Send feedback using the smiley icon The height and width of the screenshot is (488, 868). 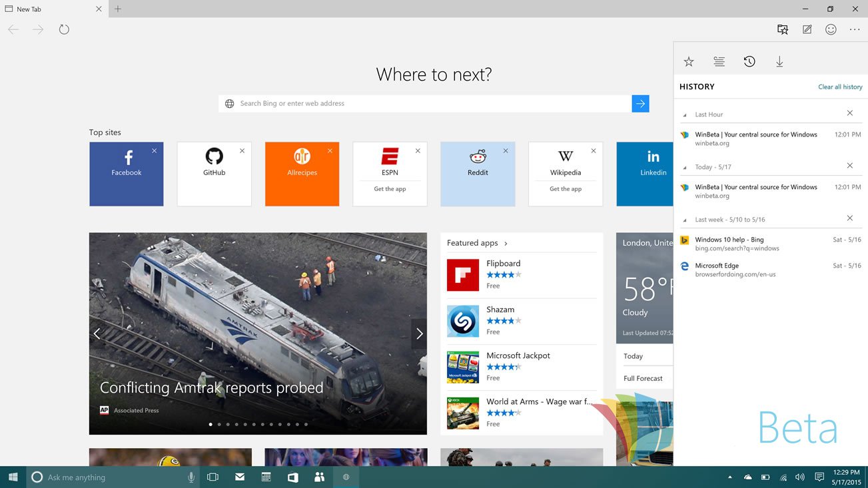[831, 29]
